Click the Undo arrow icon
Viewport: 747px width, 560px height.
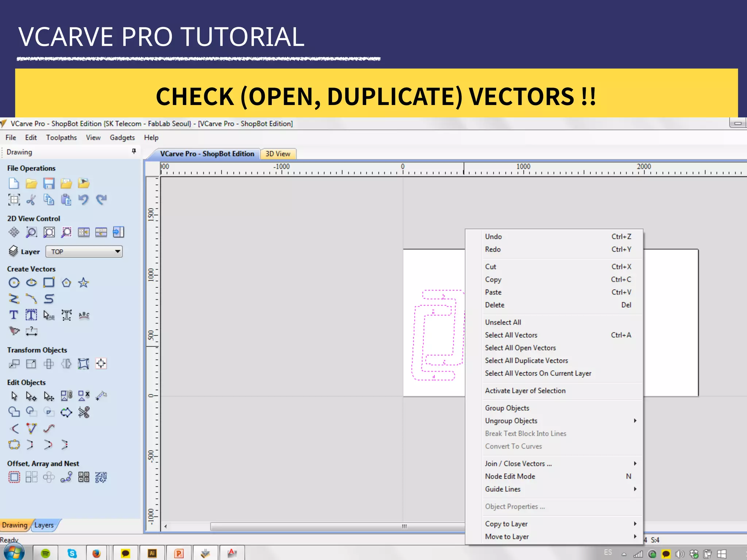(x=84, y=200)
